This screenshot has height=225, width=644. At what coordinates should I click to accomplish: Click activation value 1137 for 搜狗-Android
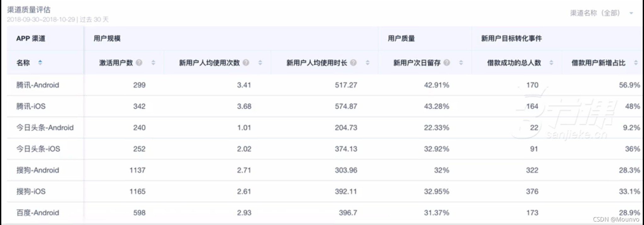(x=137, y=170)
